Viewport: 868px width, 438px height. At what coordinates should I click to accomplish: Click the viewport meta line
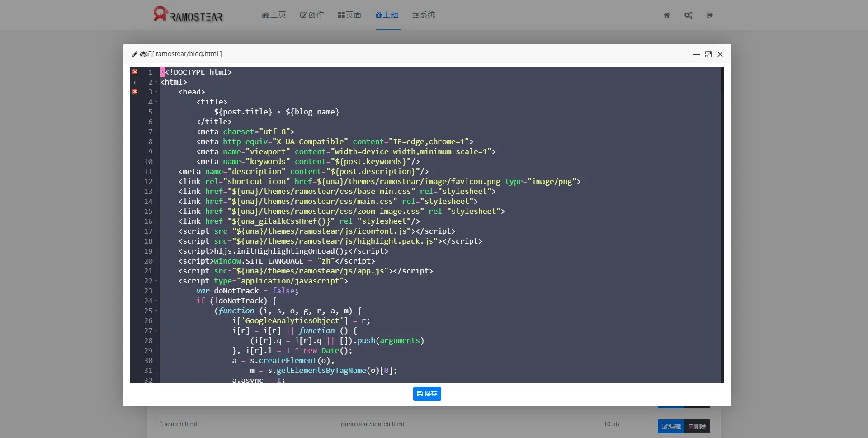pos(346,151)
